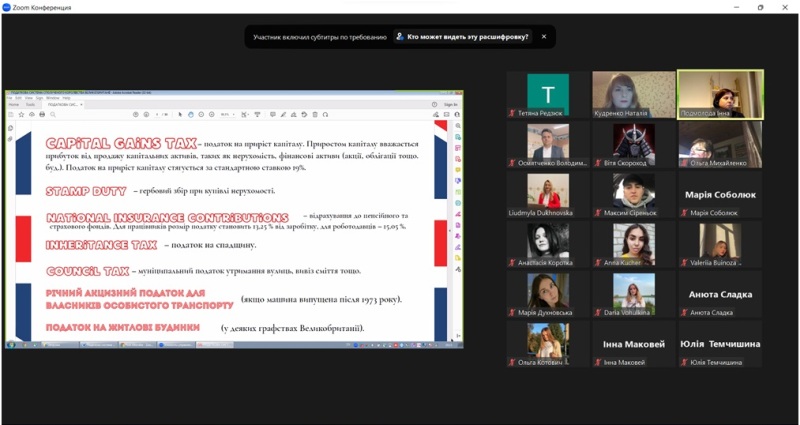Choose the hand pan tool in Acrobat
The height and width of the screenshot is (425, 800).
tap(191, 114)
